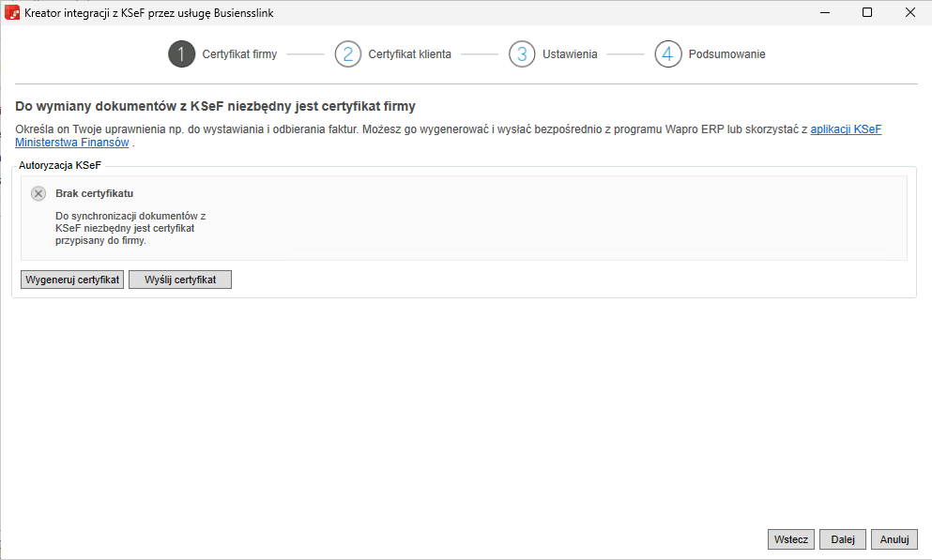Go back with the 'Wstecz' button

(791, 539)
